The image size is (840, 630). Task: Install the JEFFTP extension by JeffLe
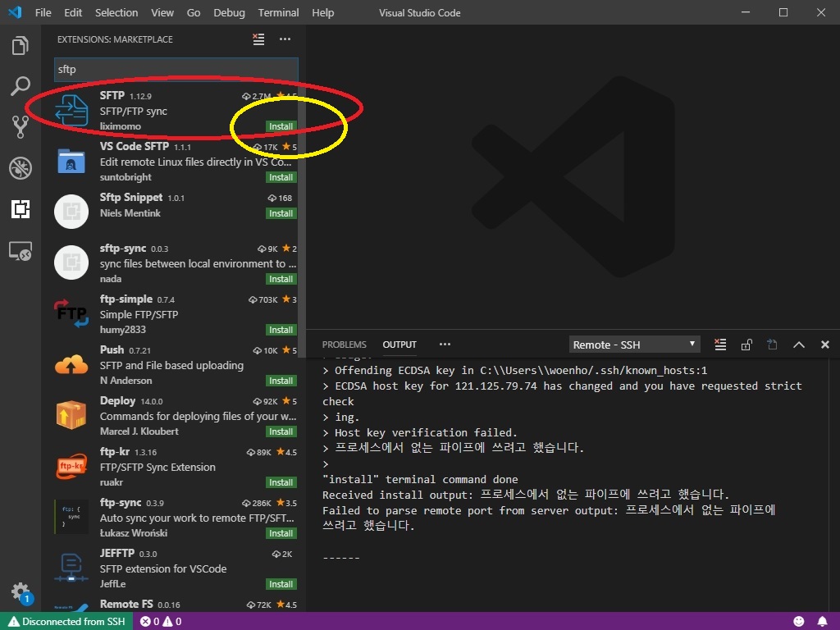coord(281,584)
